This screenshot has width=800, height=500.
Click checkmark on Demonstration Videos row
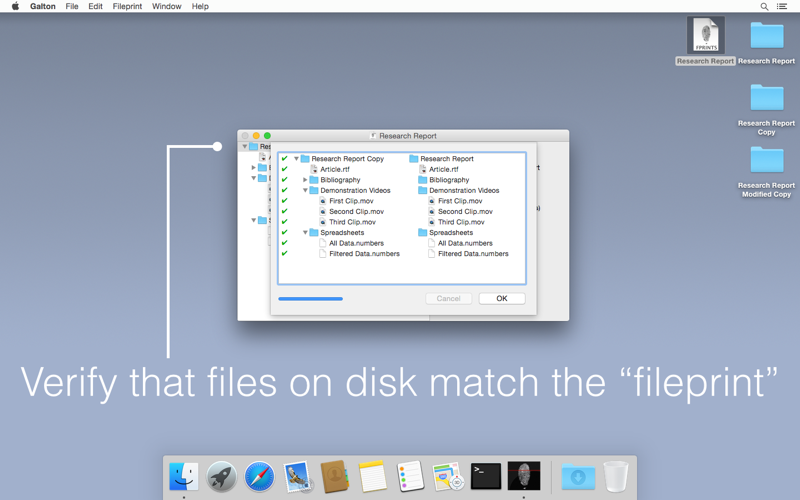point(285,190)
